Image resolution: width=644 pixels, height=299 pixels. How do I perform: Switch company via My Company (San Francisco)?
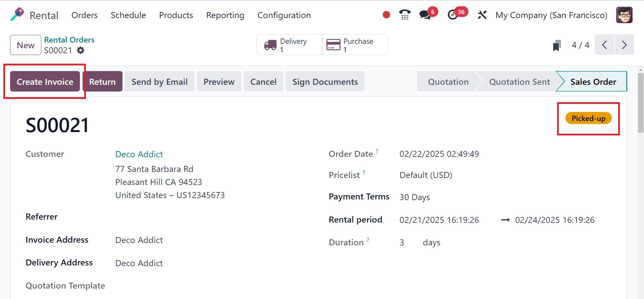pos(551,15)
